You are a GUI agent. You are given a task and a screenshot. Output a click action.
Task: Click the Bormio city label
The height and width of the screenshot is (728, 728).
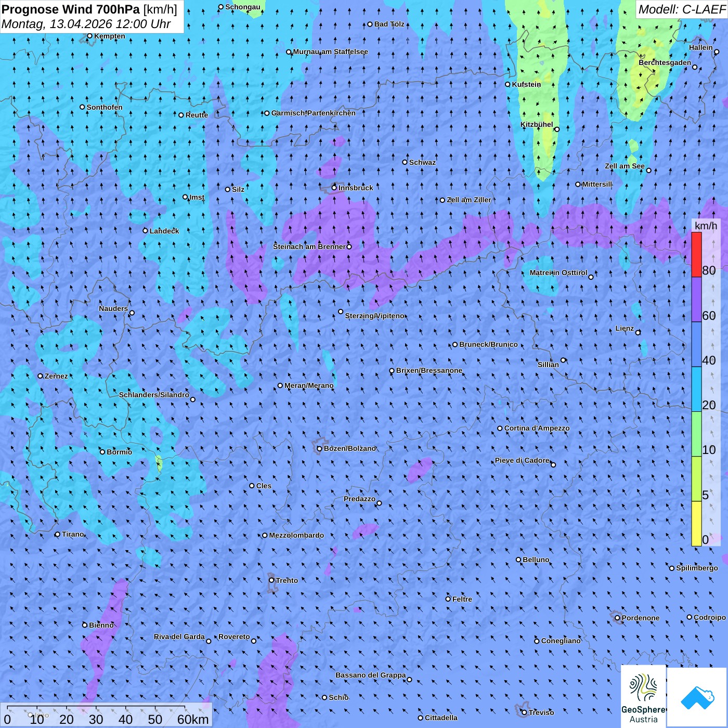119,452
